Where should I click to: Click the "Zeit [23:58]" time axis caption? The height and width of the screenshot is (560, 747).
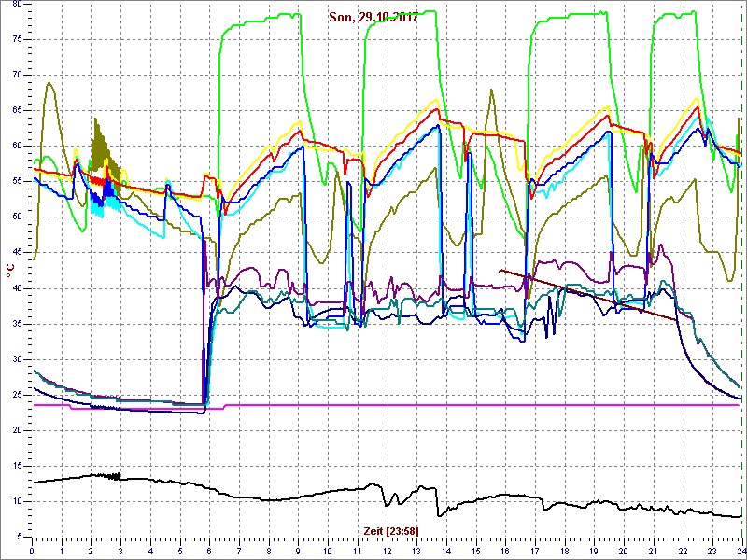click(x=392, y=530)
